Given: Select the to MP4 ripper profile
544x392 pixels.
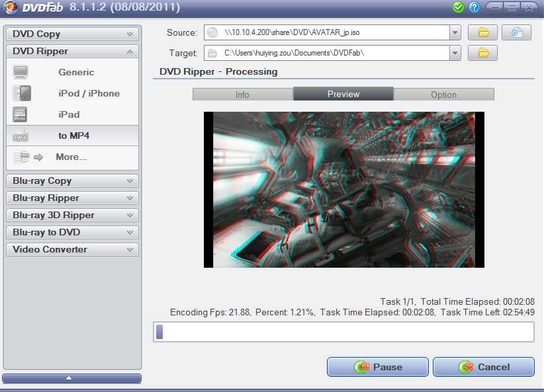Looking at the screenshot, I should 72,136.
